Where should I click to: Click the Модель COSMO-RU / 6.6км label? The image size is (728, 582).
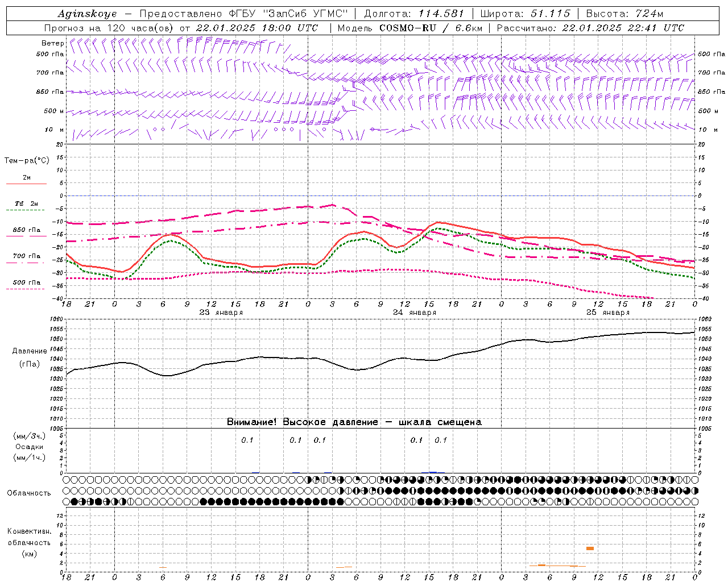(x=409, y=28)
